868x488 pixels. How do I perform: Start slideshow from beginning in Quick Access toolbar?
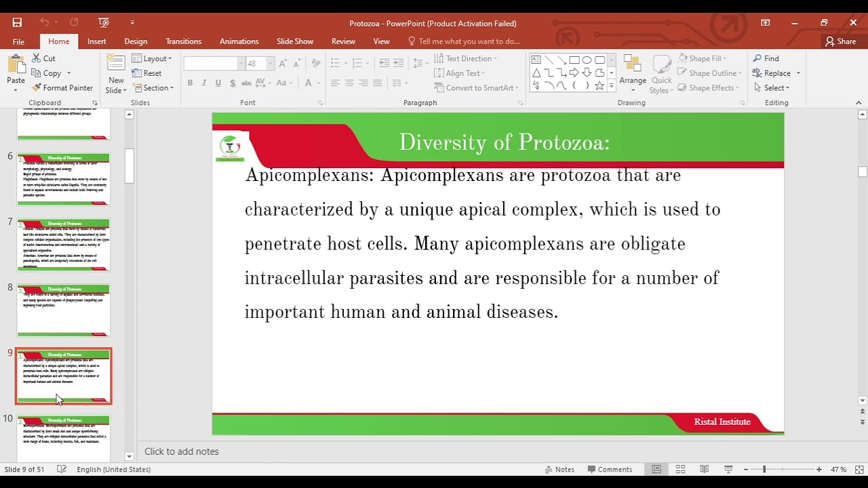click(x=104, y=22)
